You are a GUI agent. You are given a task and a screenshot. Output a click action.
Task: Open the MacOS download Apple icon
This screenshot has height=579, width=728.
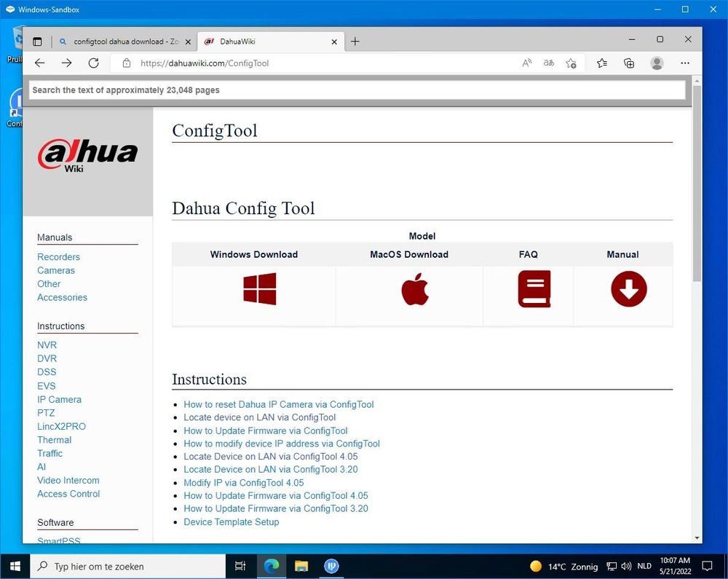pos(415,289)
